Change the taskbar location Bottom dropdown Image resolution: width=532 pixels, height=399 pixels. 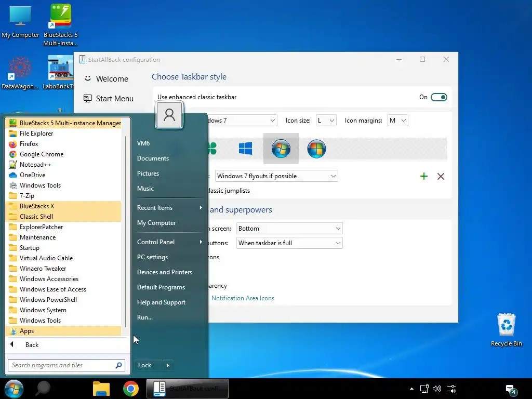click(289, 229)
